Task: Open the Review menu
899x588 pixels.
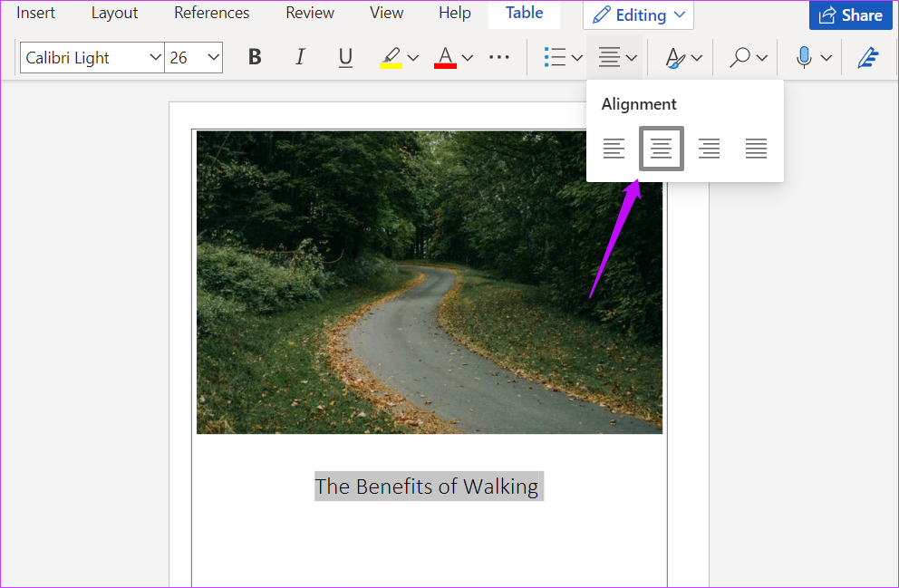Action: tap(309, 13)
